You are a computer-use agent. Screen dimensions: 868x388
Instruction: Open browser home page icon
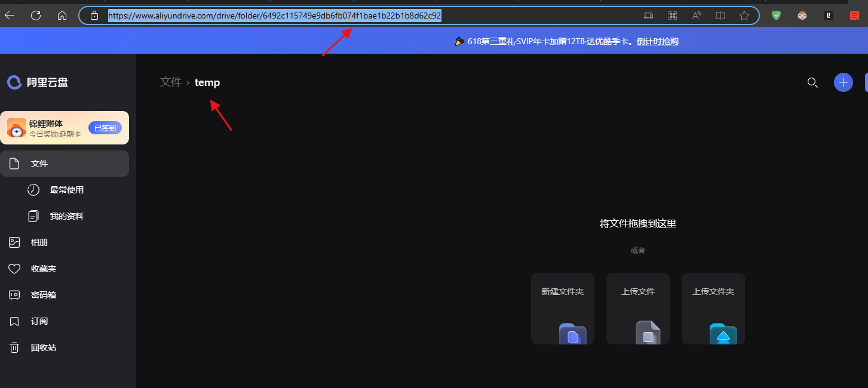(x=62, y=16)
